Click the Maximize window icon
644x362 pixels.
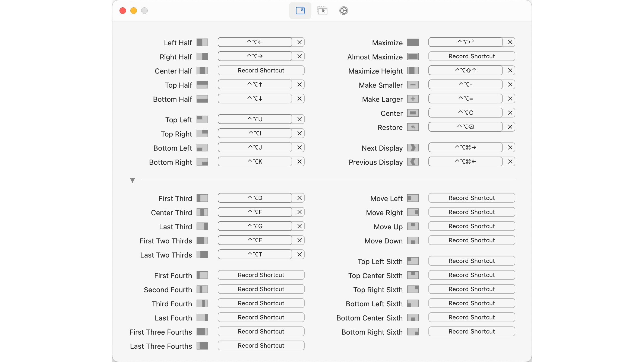413,42
